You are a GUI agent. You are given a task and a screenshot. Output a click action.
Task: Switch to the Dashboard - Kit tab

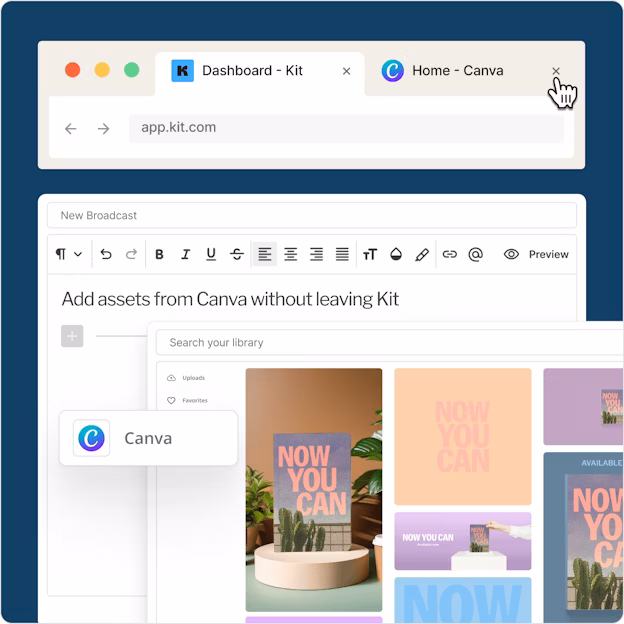(x=250, y=71)
